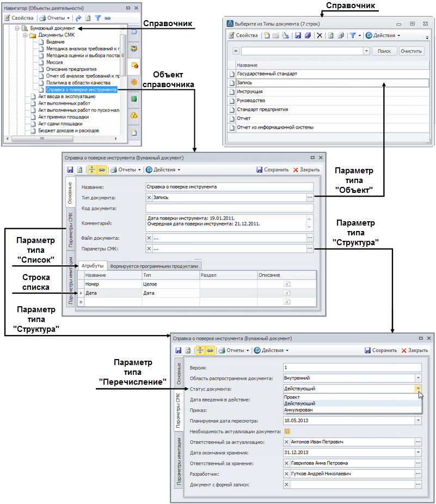Click the Закрыть icon in the upper document form
Viewport: 436px width, 504px height.
pos(296,169)
